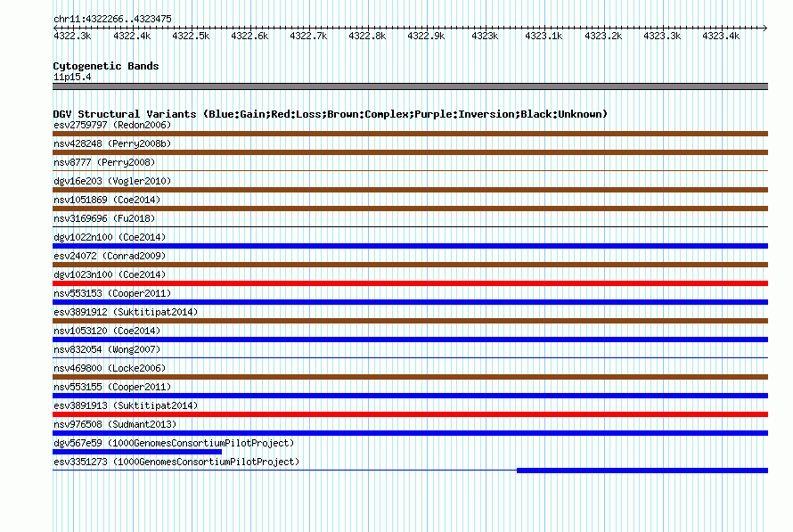Click the nsv976508 (Sudmant2013) label
Viewport: 793px width, 532px height.
115,424
